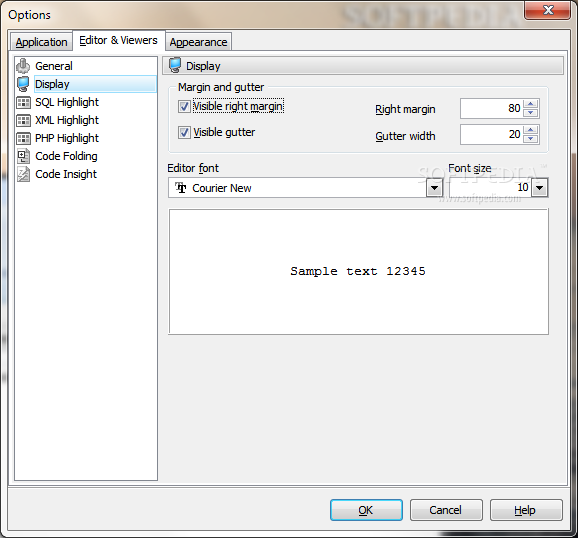Image resolution: width=578 pixels, height=538 pixels.
Task: Click the SQL Highlight grid icon
Action: coord(23,103)
